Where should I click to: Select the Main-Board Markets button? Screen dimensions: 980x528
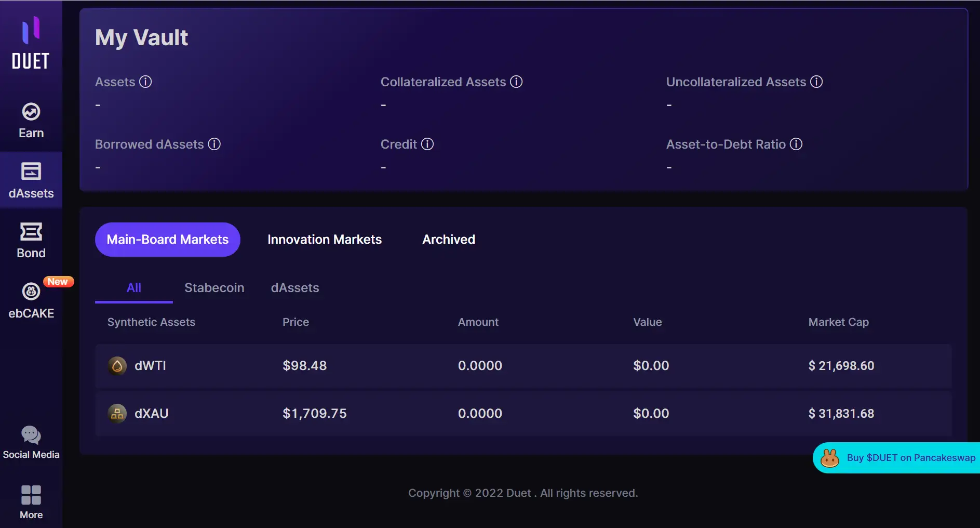click(167, 240)
